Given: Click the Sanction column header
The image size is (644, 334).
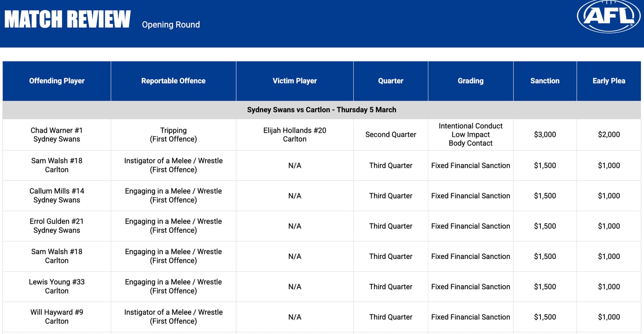Looking at the screenshot, I should [545, 81].
